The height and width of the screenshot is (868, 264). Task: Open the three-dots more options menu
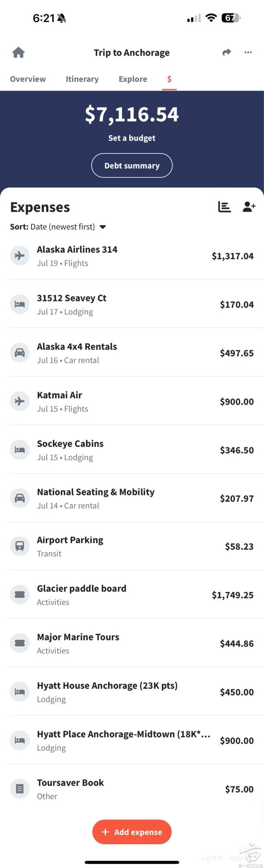pyautogui.click(x=248, y=53)
